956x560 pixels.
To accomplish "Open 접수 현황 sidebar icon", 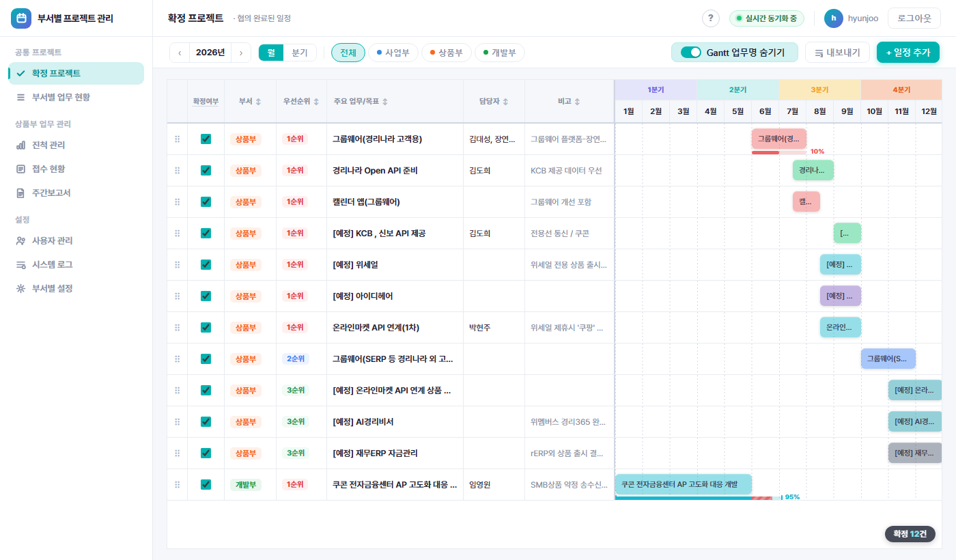I will pos(20,169).
